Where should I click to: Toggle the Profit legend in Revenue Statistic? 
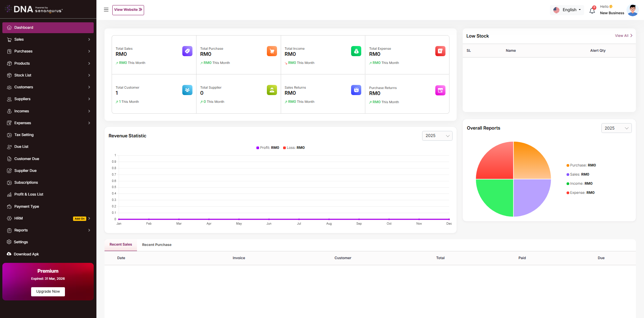268,148
